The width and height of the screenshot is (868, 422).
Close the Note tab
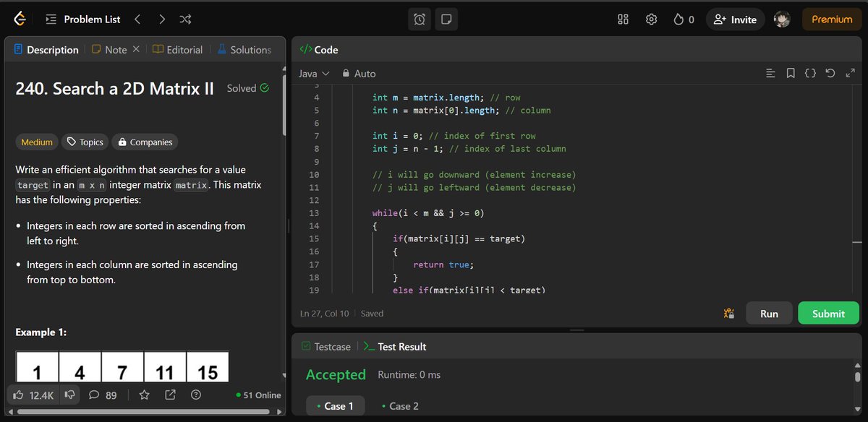pyautogui.click(x=136, y=50)
